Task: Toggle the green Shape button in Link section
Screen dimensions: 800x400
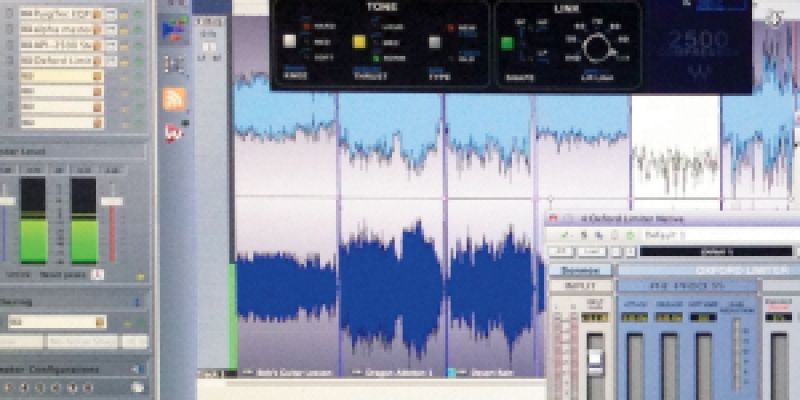Action: click(x=507, y=43)
